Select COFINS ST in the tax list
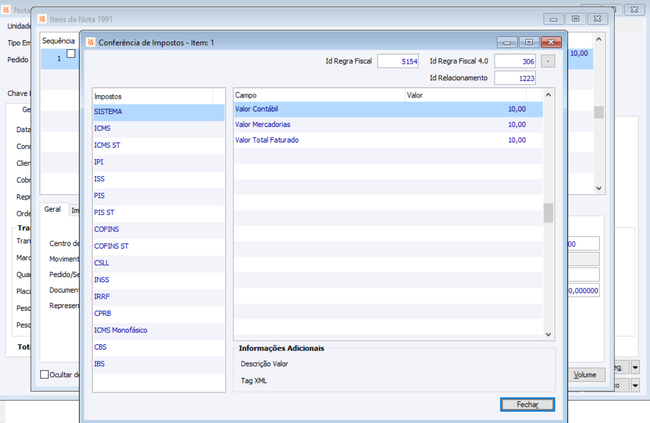 pyautogui.click(x=159, y=246)
